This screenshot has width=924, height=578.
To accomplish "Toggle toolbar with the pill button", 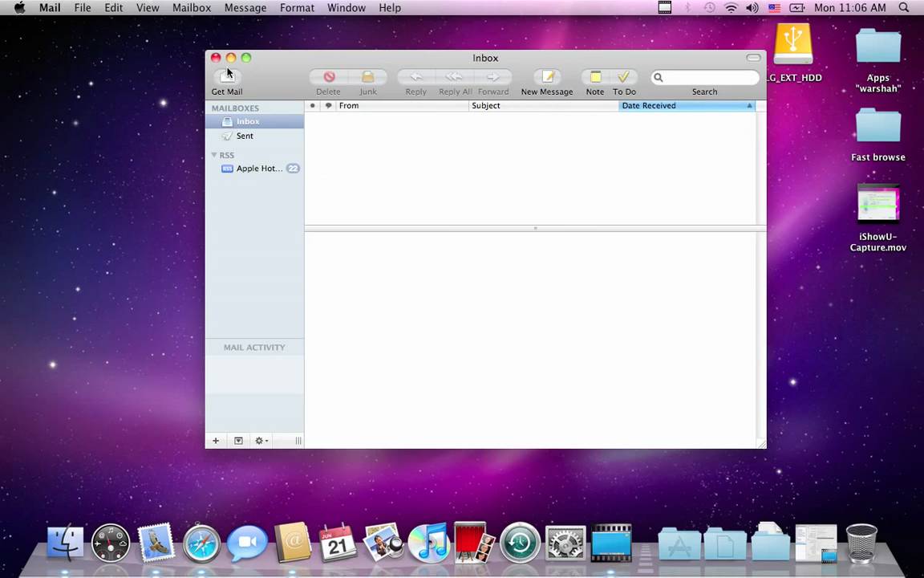I will coord(753,58).
